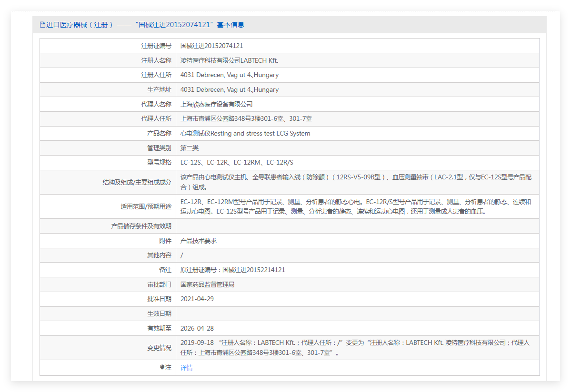Click the 生产地址 label
The width and height of the screenshot is (571, 392).
pyautogui.click(x=159, y=89)
